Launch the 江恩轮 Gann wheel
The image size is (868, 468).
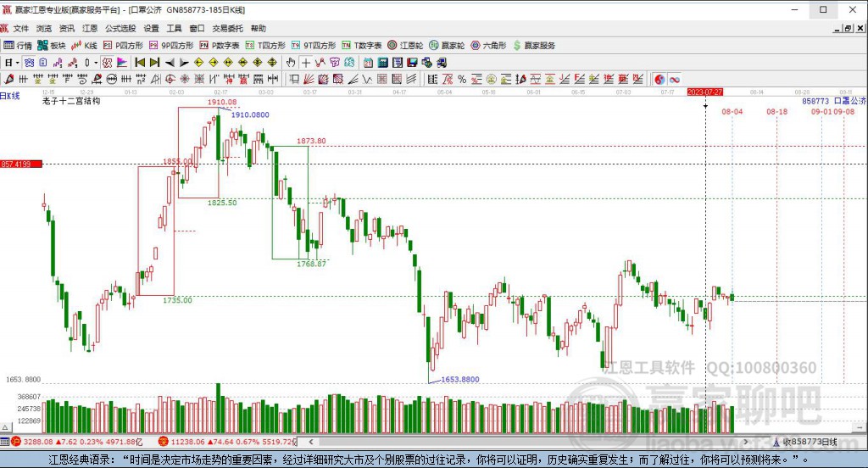pyautogui.click(x=405, y=46)
